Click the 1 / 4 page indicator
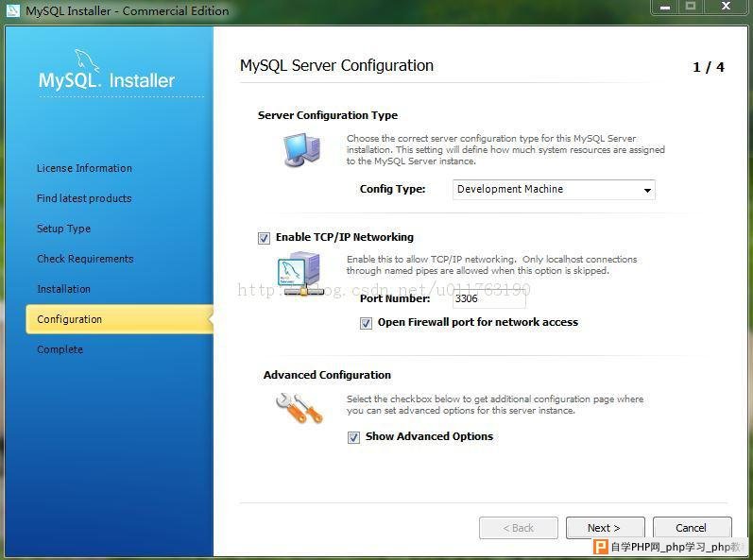Screen dimensions: 753x560 (709, 67)
